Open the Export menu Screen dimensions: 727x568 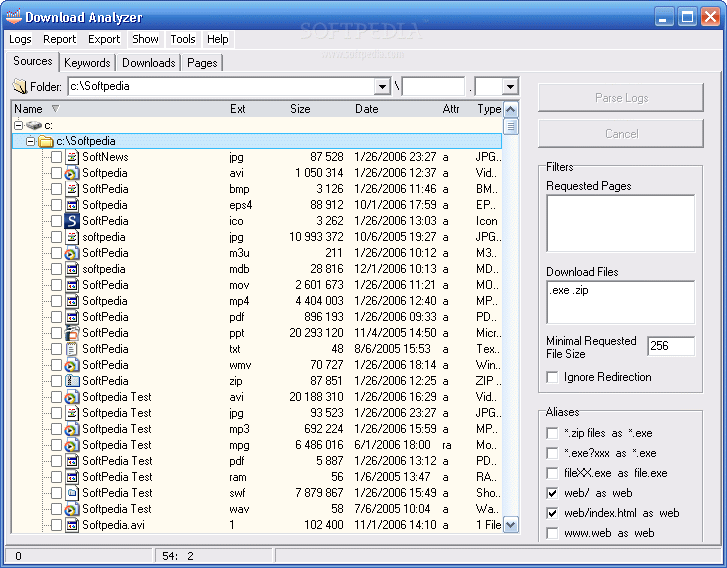104,39
